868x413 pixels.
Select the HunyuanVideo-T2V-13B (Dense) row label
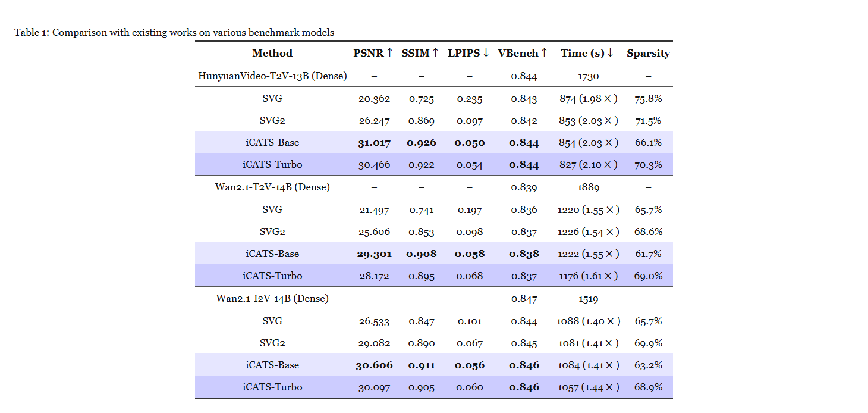[x=272, y=76]
